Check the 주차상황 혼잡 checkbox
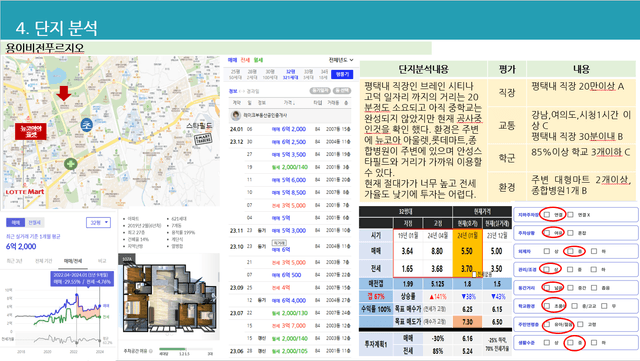640x361 pixels. point(570,233)
